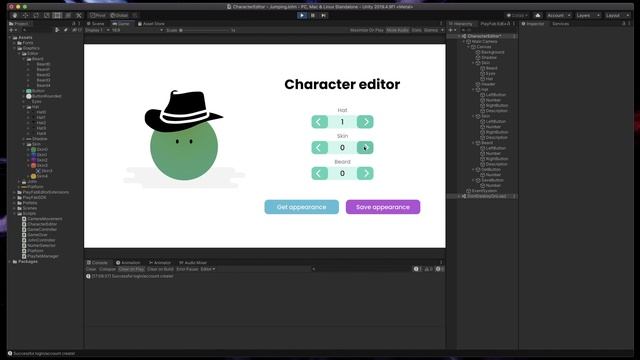Click next Beard arrow button
The width and height of the screenshot is (640, 360).
pyautogui.click(x=365, y=173)
